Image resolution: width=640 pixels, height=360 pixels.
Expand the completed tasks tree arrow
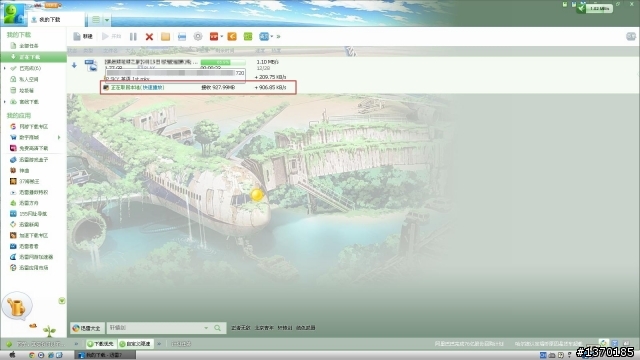coord(5,68)
